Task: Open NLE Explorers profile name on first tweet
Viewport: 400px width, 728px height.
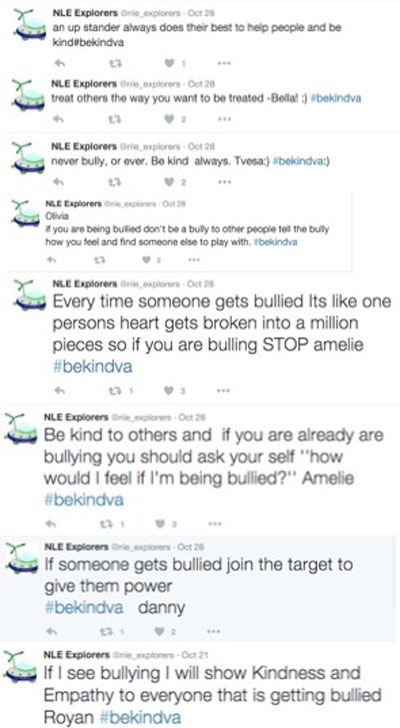Action: pos(84,13)
